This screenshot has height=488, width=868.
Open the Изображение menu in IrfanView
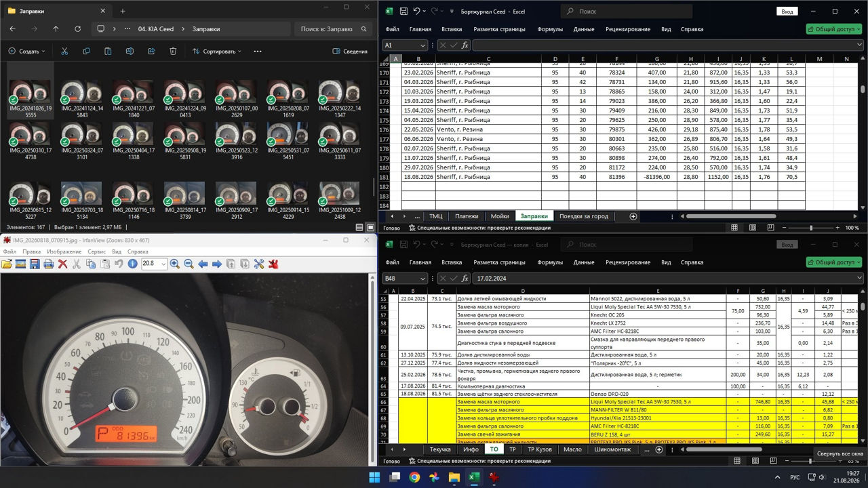pyautogui.click(x=64, y=251)
